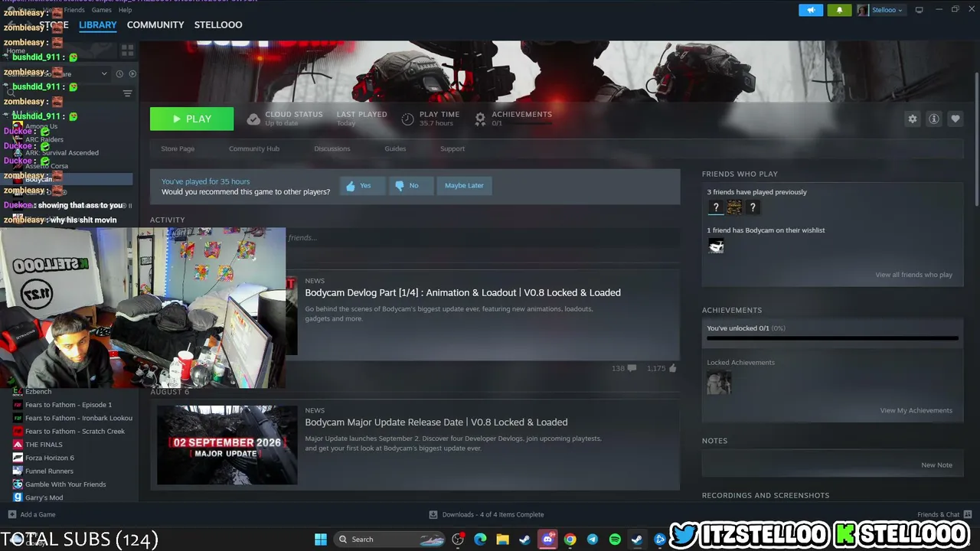
Task: Open the library advanced filter icon
Action: pos(128,93)
